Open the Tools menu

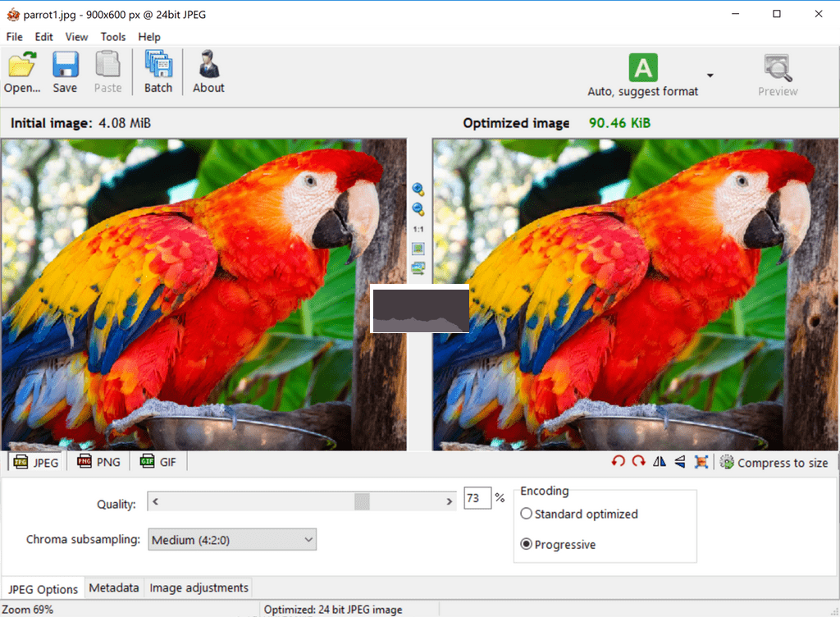[113, 37]
